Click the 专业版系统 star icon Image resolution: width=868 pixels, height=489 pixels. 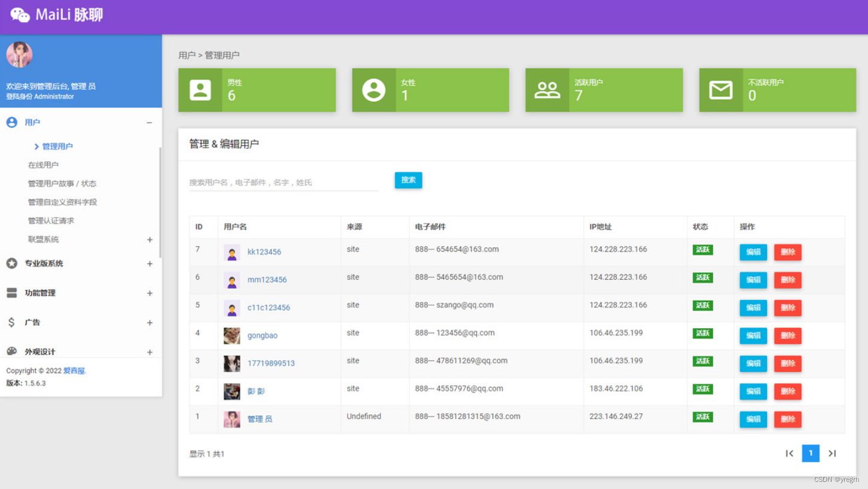(13, 263)
